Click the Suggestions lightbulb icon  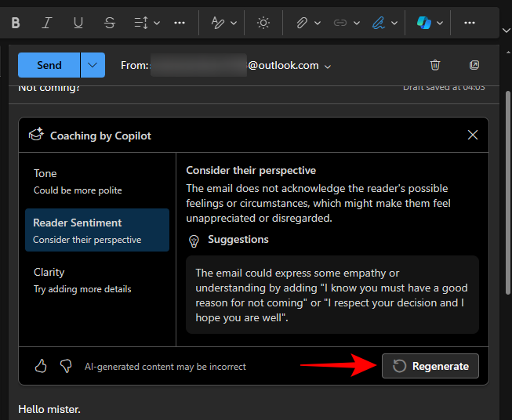[x=194, y=241]
